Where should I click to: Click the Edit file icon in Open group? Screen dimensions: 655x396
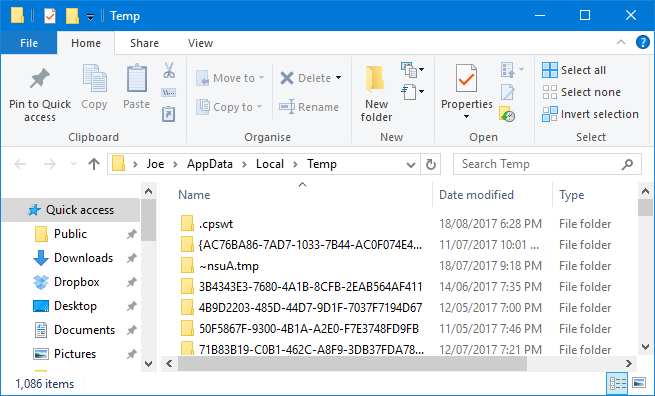click(508, 92)
